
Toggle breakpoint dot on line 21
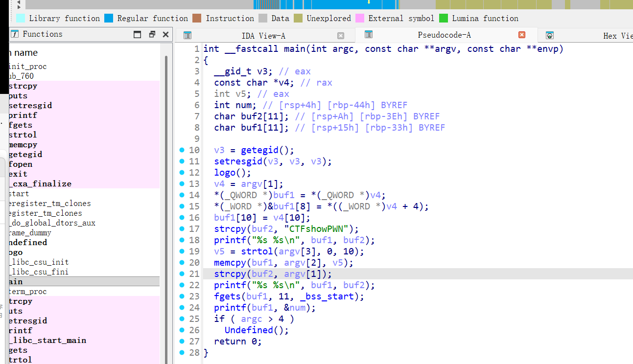182,273
